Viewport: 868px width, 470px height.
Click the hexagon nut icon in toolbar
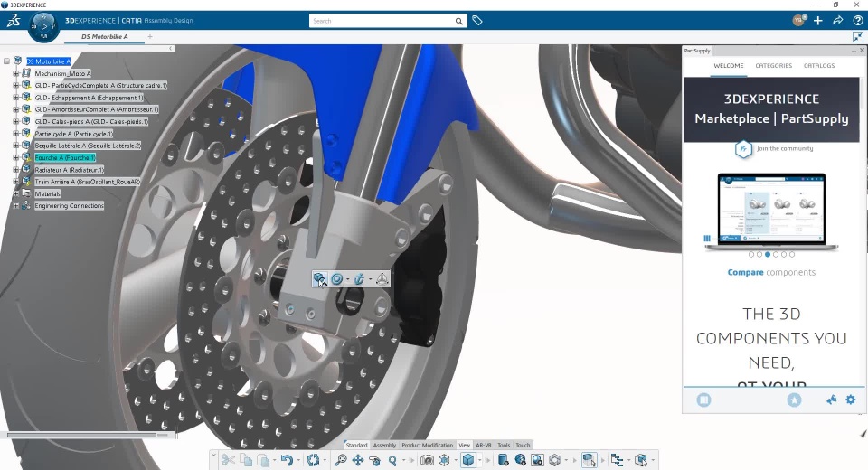tap(555, 460)
